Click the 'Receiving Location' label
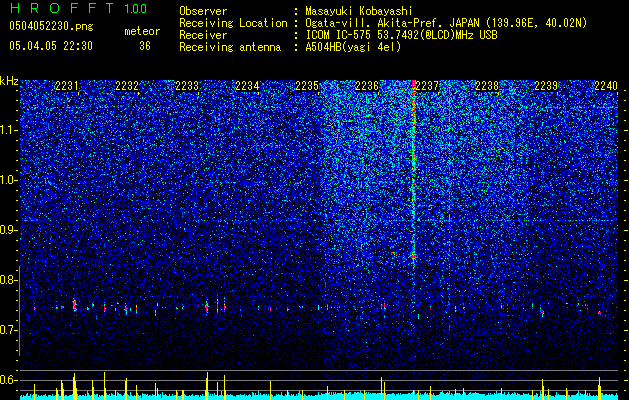 [233, 23]
